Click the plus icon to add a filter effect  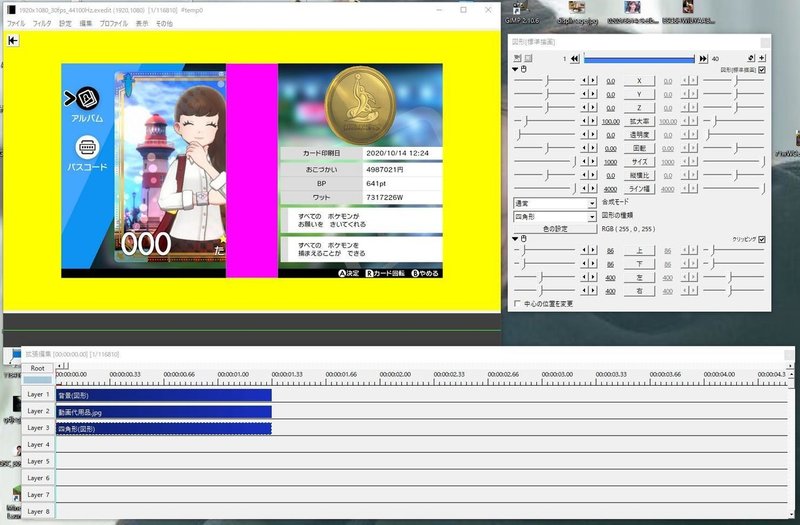tap(762, 58)
